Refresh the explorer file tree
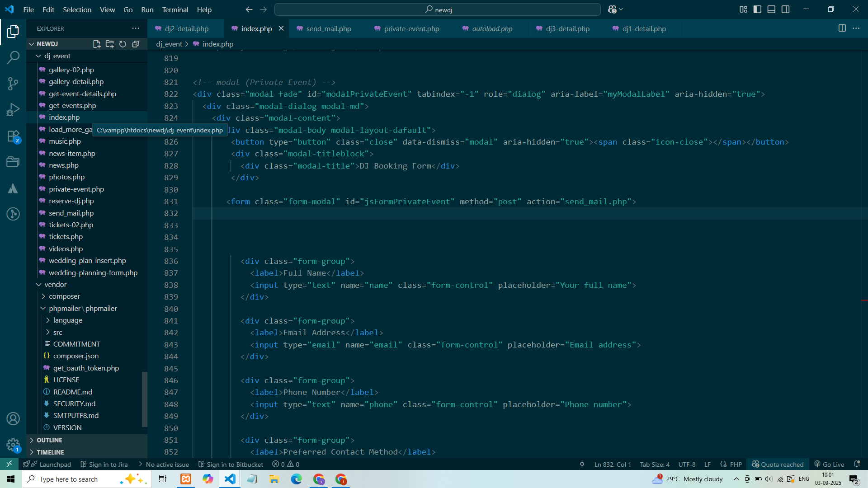Viewport: 868px width, 488px height. pos(123,44)
